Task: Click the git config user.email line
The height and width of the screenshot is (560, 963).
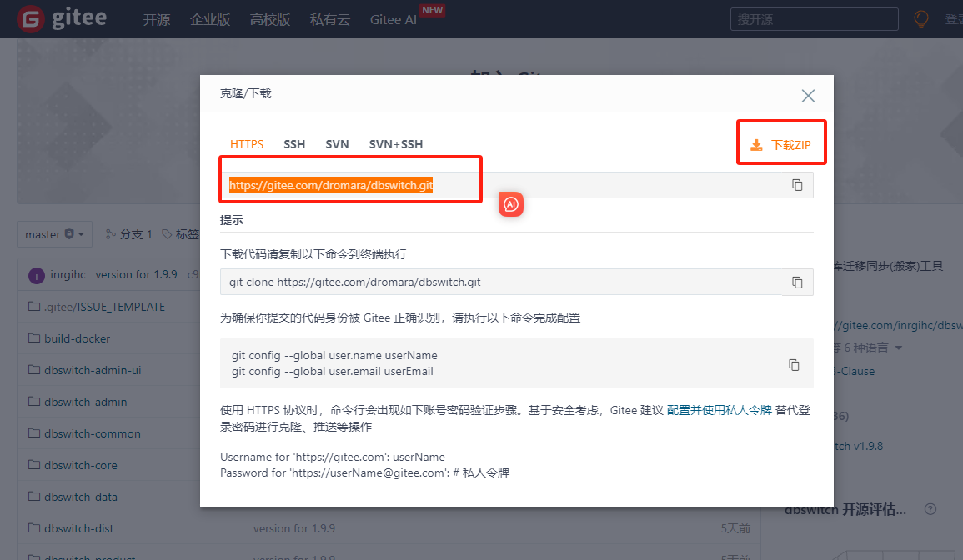Action: pos(333,371)
